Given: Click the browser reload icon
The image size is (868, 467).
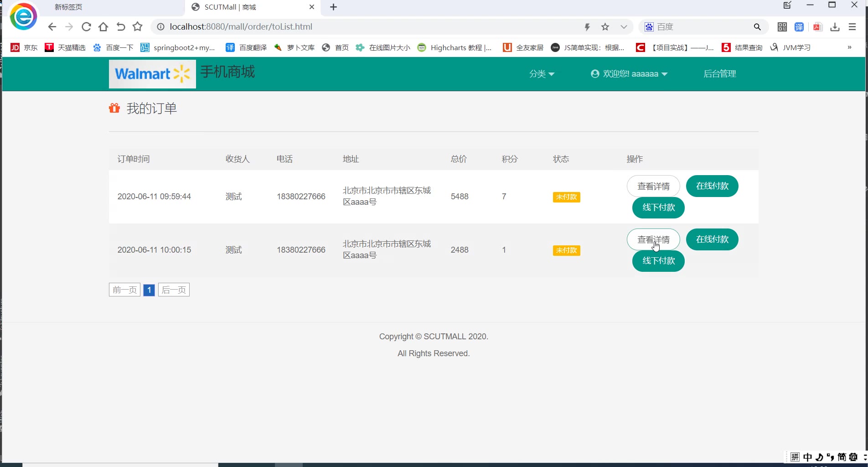Looking at the screenshot, I should tap(86, 27).
